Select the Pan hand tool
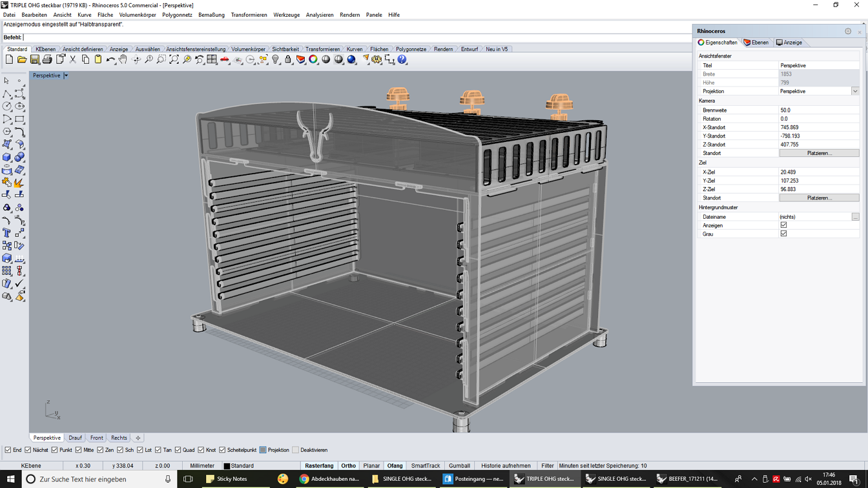The height and width of the screenshot is (488, 868). pyautogui.click(x=123, y=59)
